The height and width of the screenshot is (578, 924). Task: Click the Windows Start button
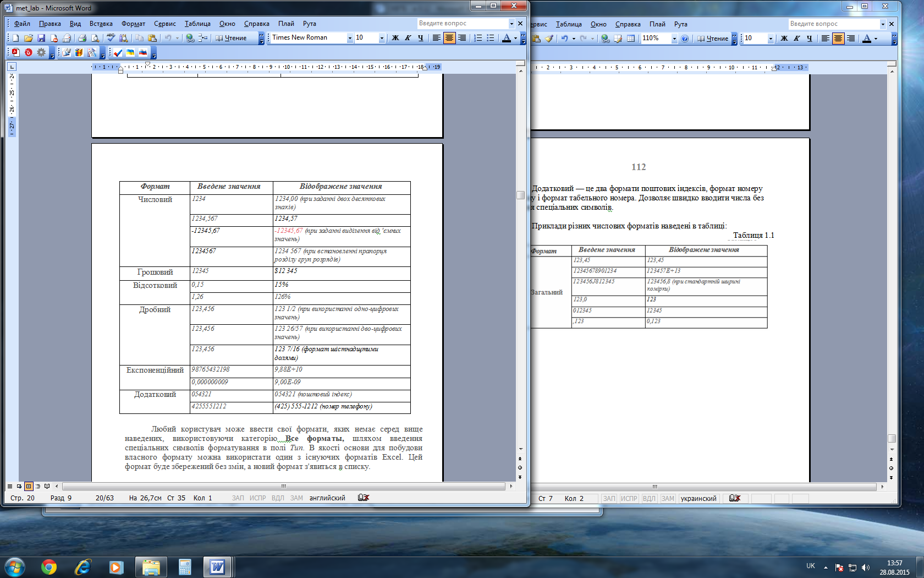click(x=15, y=567)
